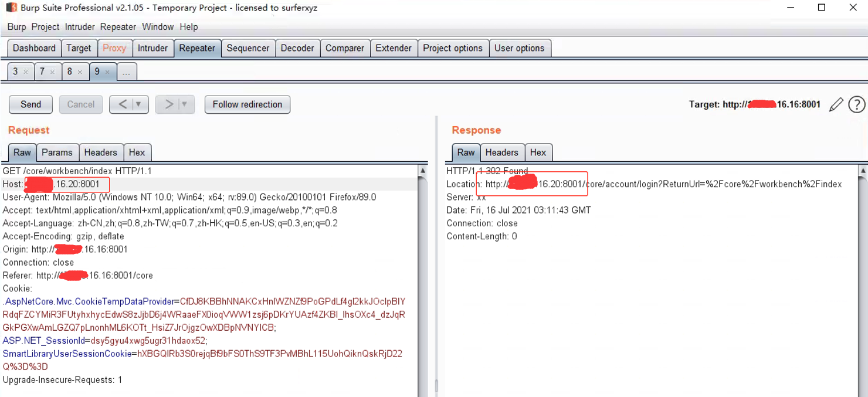
Task: Click the Origin header line
Action: pyautogui.click(x=65, y=249)
